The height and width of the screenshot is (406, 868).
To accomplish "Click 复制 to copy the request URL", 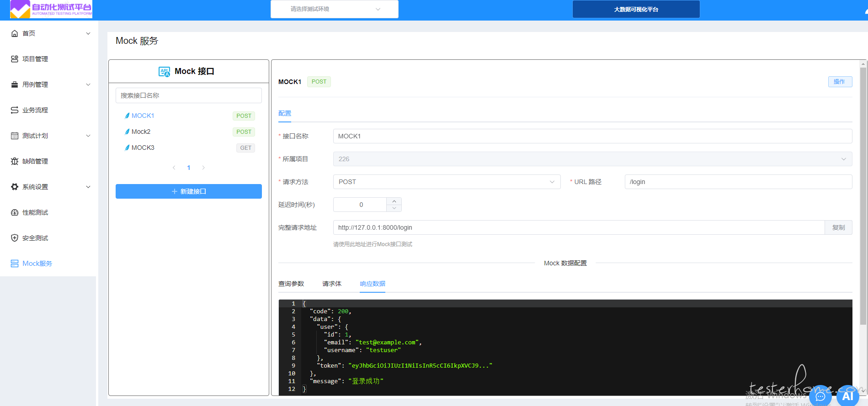I will (x=838, y=227).
